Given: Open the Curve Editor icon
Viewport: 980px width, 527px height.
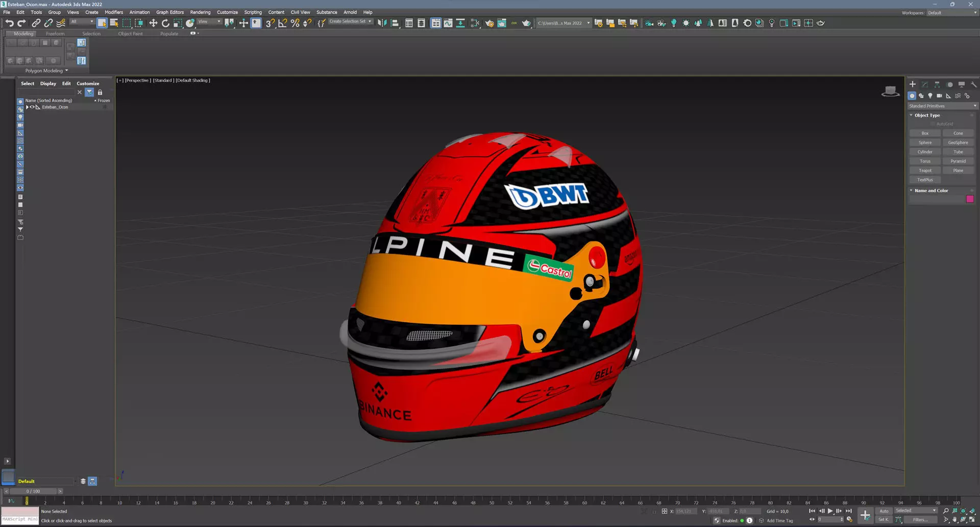Looking at the screenshot, I should click(448, 23).
